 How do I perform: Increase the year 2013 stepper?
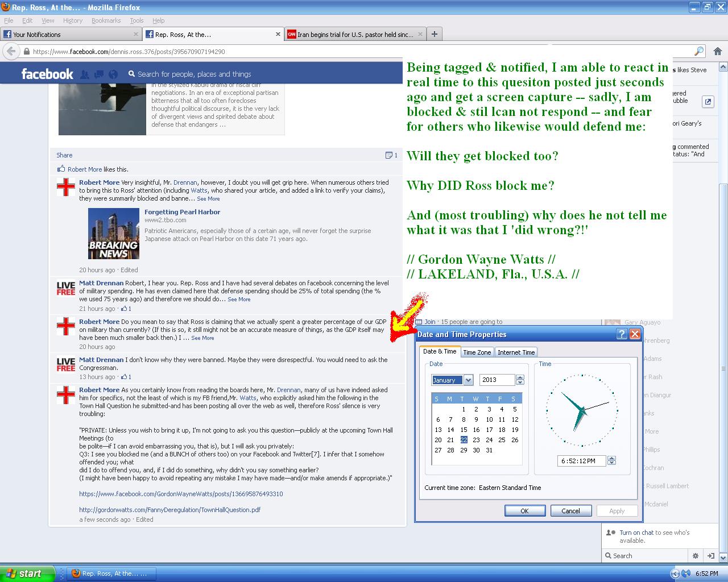[x=520, y=377]
